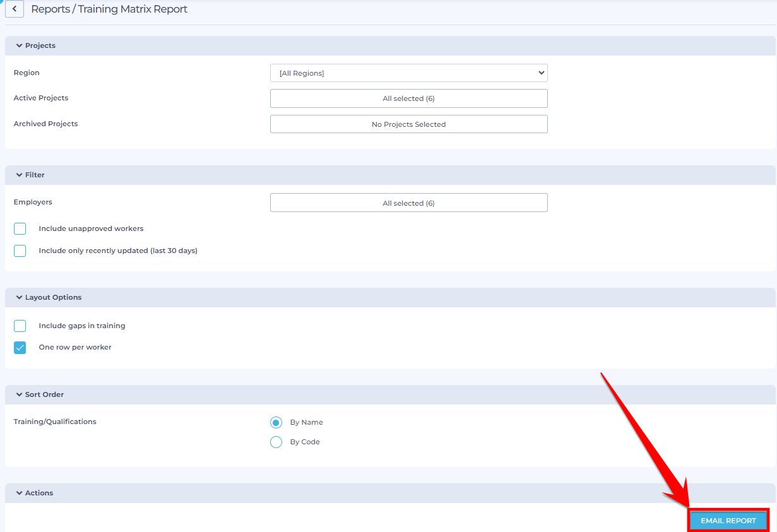Collapse the Actions section chevron
Image resolution: width=777 pixels, height=532 pixels.
pyautogui.click(x=20, y=493)
